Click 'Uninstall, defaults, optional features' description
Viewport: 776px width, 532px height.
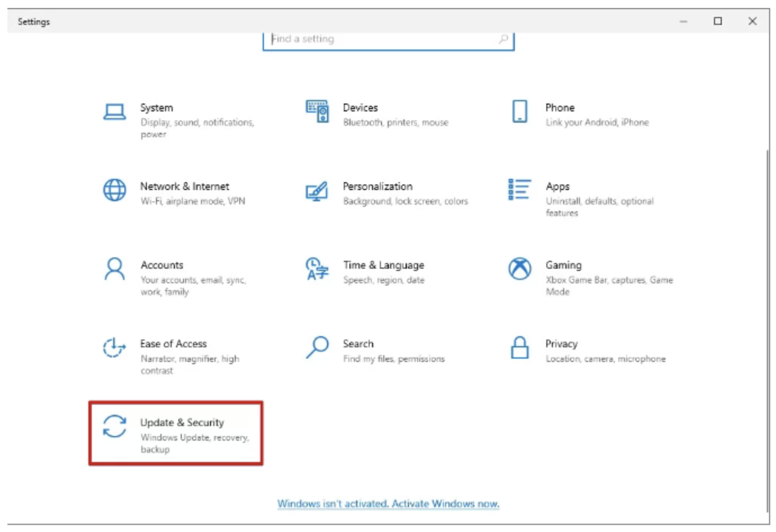pyautogui.click(x=600, y=207)
